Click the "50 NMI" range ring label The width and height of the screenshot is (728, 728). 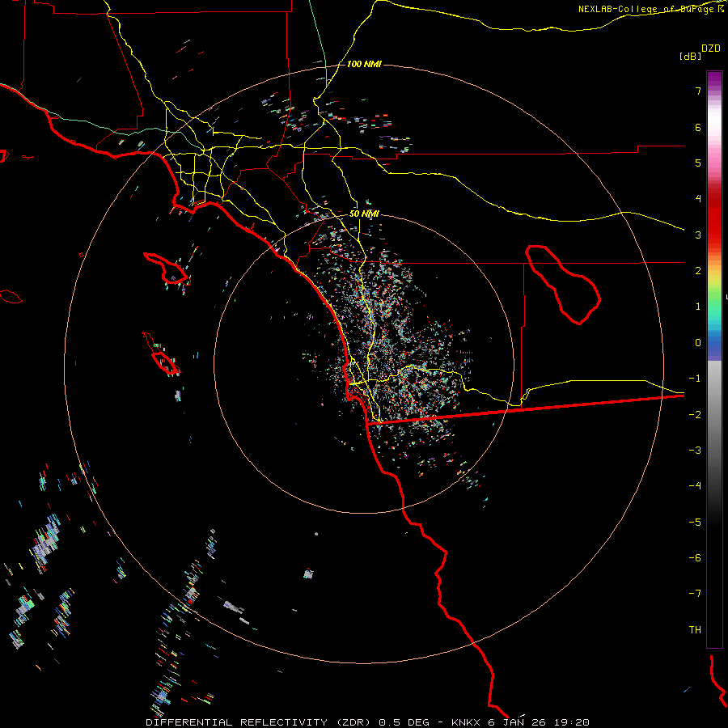coord(364,214)
